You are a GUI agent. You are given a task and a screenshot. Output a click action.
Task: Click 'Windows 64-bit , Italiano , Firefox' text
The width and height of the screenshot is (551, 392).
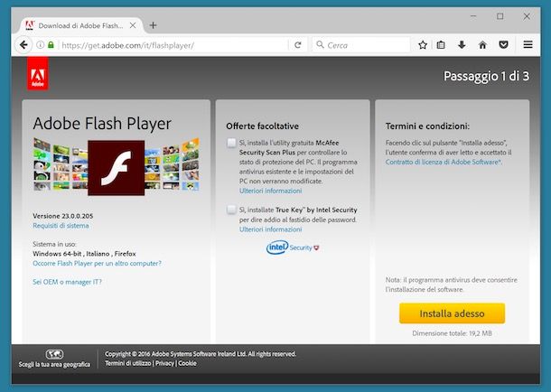click(84, 254)
